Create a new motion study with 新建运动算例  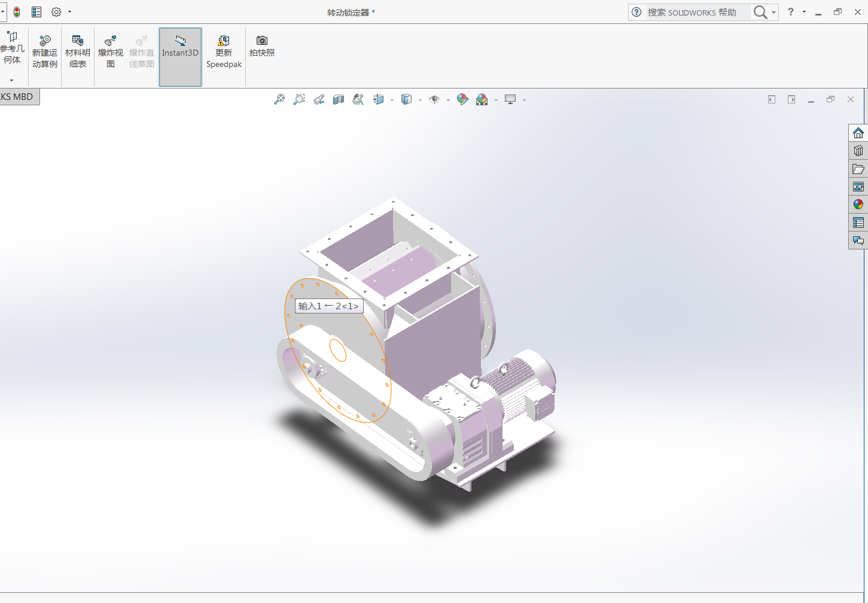pos(45,51)
